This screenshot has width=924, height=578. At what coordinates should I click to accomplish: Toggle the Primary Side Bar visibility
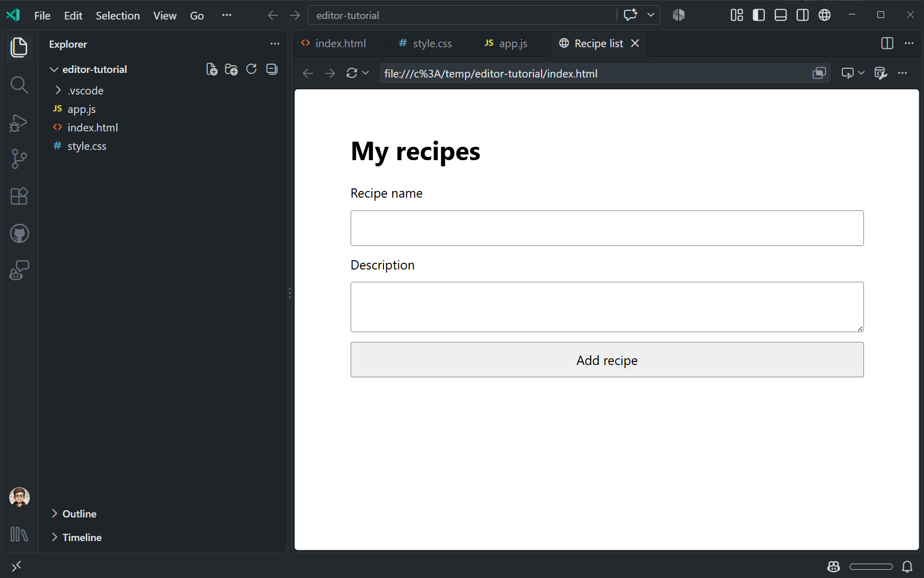(x=759, y=15)
